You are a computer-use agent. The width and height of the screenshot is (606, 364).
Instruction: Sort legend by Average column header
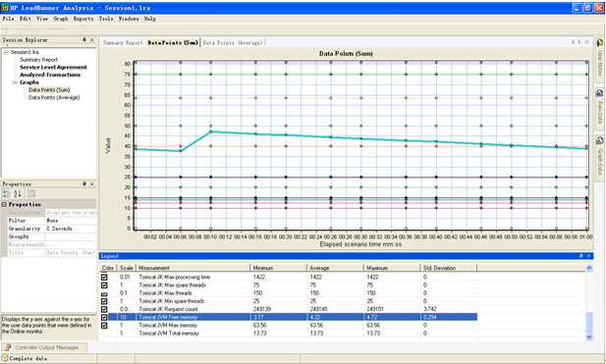click(335, 268)
